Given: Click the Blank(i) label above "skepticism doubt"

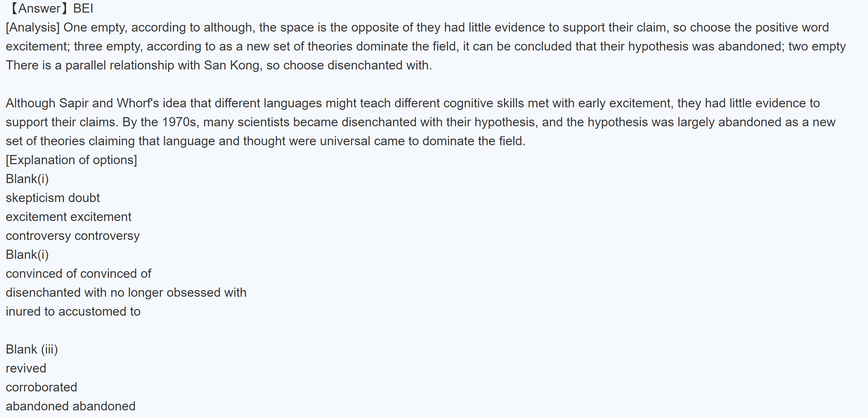Looking at the screenshot, I should (27, 179).
